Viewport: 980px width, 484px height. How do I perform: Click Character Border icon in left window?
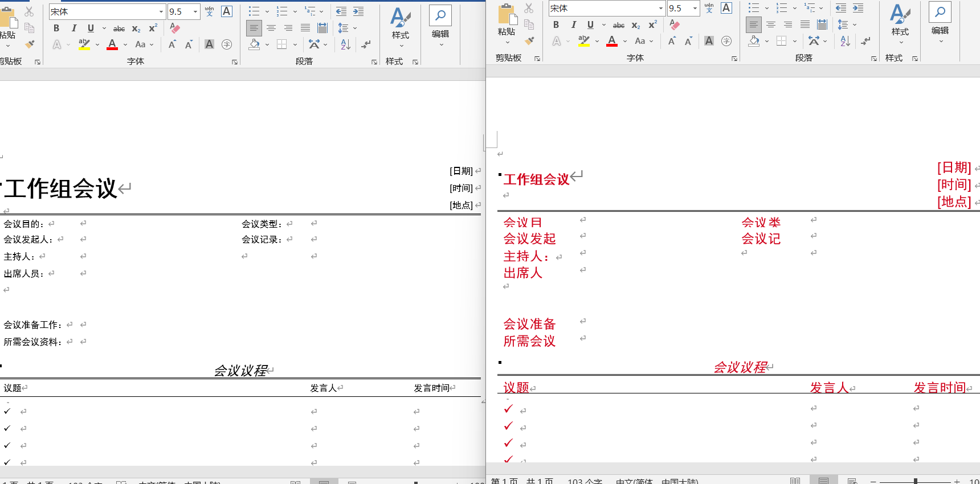click(x=227, y=11)
